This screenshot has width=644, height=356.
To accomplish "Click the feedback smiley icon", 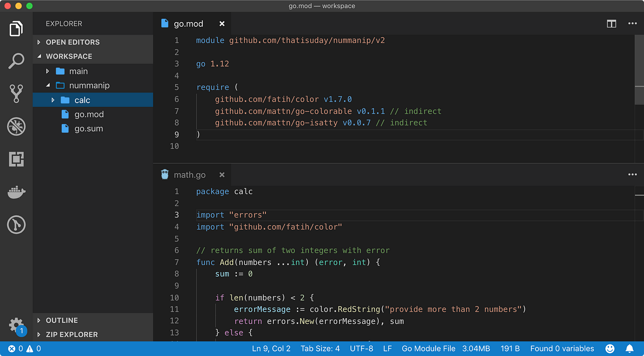I will [x=610, y=349].
